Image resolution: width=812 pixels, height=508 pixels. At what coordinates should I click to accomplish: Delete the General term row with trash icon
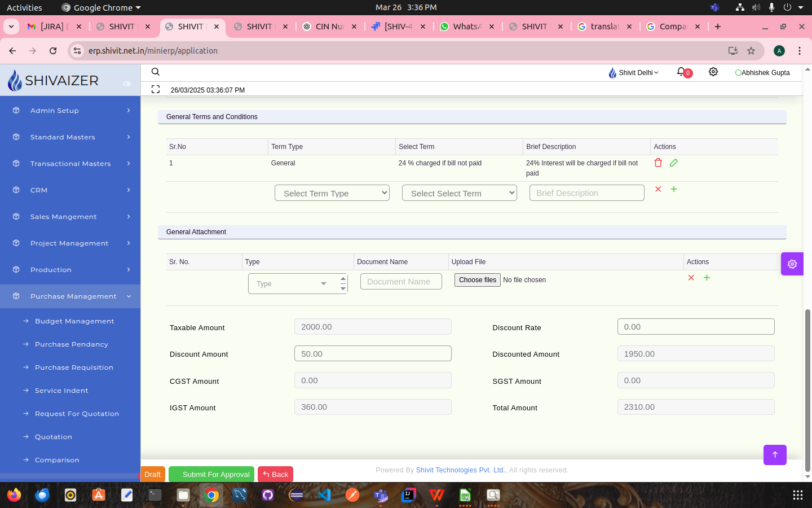[658, 163]
